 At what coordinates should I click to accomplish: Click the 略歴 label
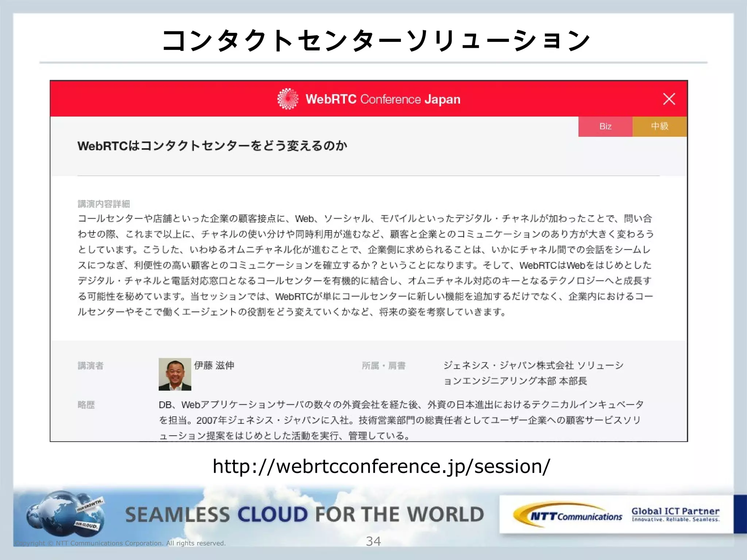pyautogui.click(x=86, y=405)
